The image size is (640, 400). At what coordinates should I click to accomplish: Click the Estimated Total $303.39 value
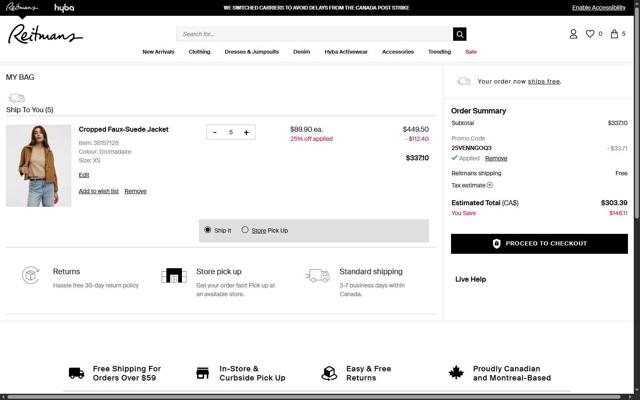614,203
